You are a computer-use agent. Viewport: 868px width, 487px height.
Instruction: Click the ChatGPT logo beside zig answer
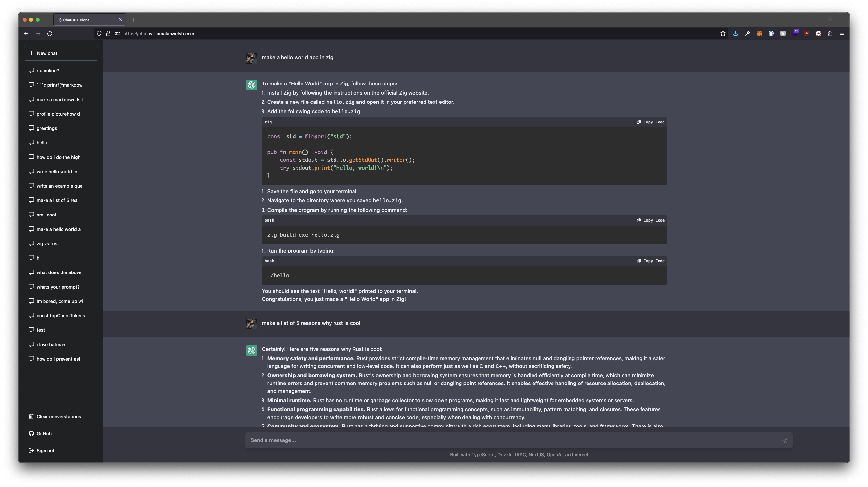point(251,84)
